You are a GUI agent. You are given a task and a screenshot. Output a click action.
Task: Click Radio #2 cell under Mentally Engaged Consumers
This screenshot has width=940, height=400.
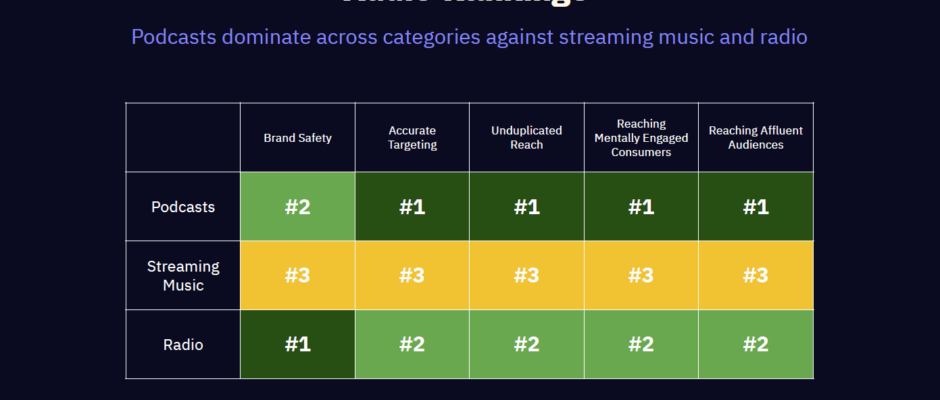point(641,345)
